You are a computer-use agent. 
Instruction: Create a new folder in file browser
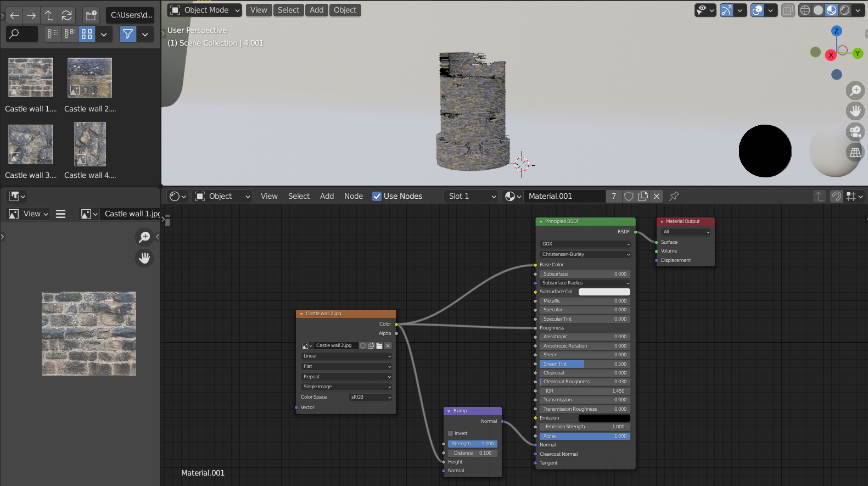coord(91,15)
